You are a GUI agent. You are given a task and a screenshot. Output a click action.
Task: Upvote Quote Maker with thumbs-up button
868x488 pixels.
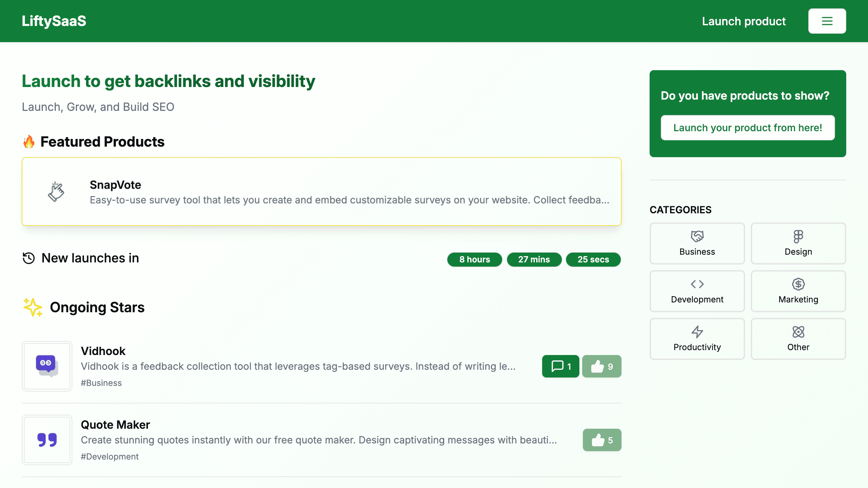click(x=602, y=440)
